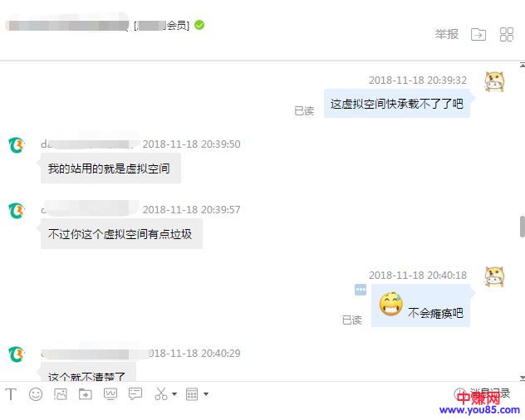Click the green verified checkmark badge
Viewport: 525px width, 420px height.
point(199,25)
